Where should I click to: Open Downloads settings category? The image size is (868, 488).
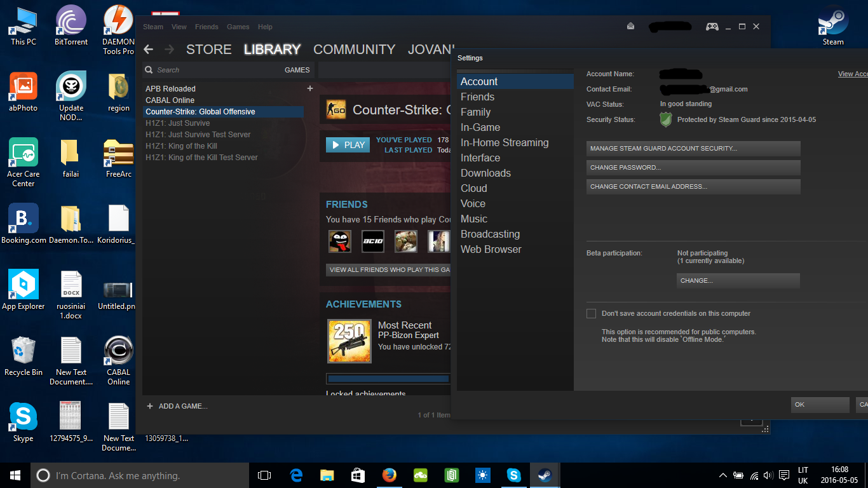515,173
